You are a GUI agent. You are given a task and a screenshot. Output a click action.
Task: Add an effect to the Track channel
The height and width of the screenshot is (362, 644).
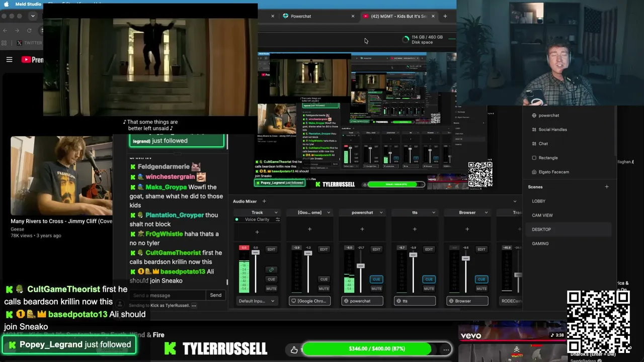(x=257, y=232)
